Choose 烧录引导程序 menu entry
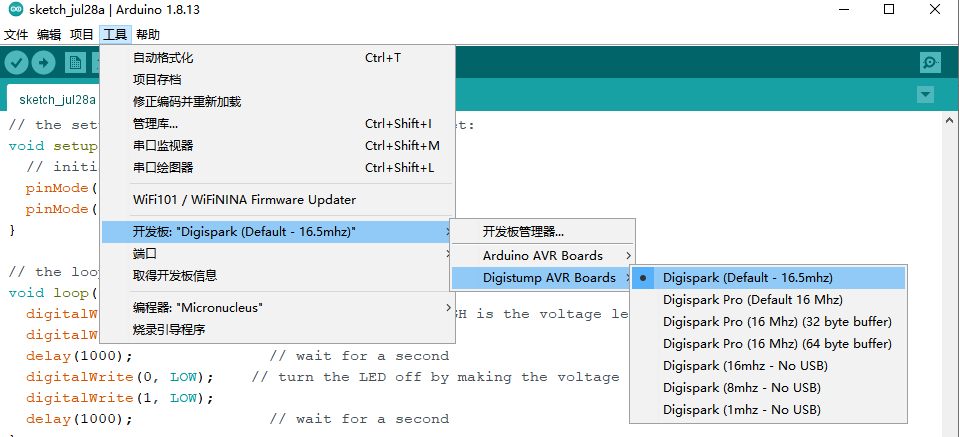The width and height of the screenshot is (959, 437). point(278,329)
